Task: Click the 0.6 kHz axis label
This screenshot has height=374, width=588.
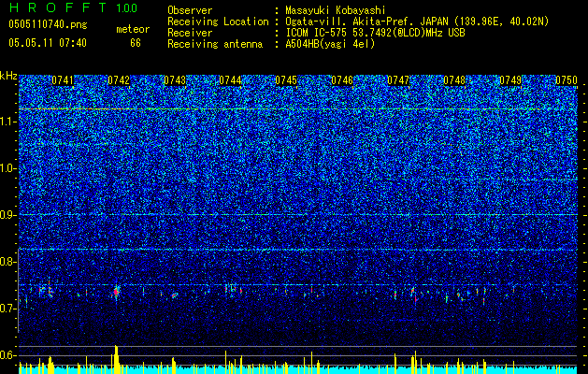Action: coord(8,355)
